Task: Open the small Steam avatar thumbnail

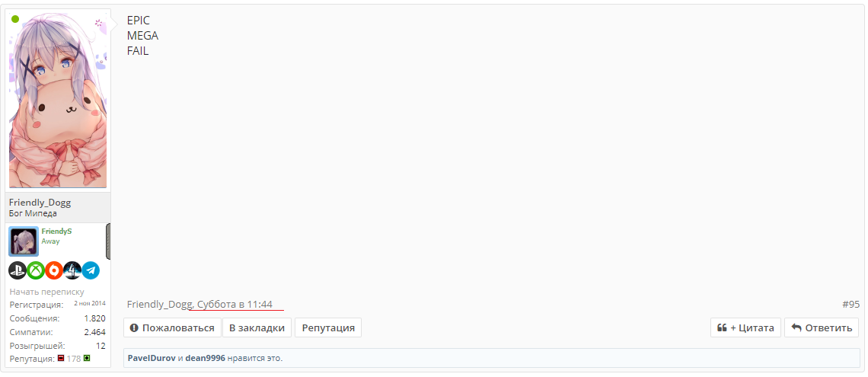Action: [x=24, y=241]
